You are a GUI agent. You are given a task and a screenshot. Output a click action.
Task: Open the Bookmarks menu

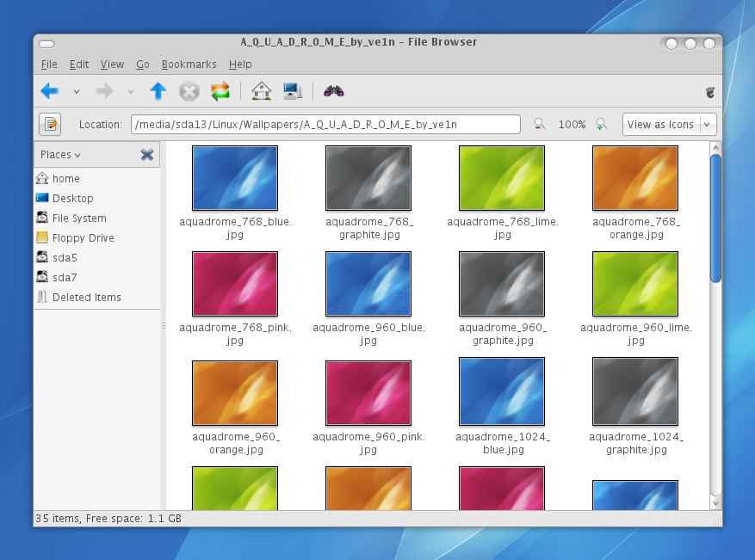click(x=189, y=64)
